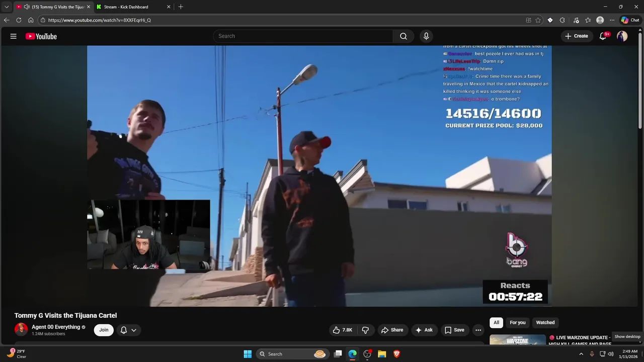Open the media control music icon
The image size is (644, 362).
point(576,20)
